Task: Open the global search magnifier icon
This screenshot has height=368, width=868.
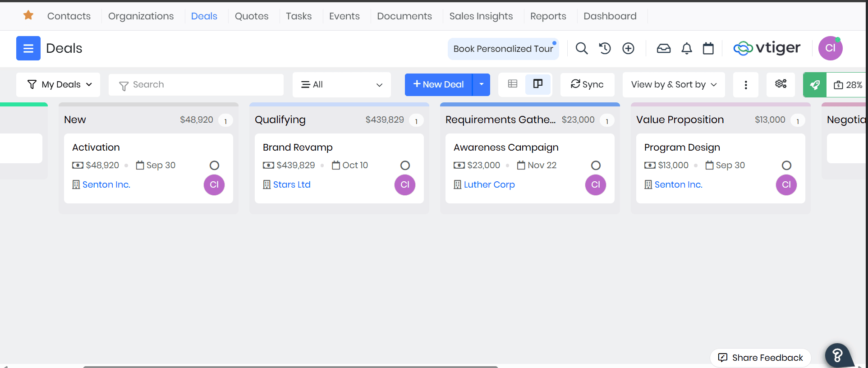Action: [582, 48]
